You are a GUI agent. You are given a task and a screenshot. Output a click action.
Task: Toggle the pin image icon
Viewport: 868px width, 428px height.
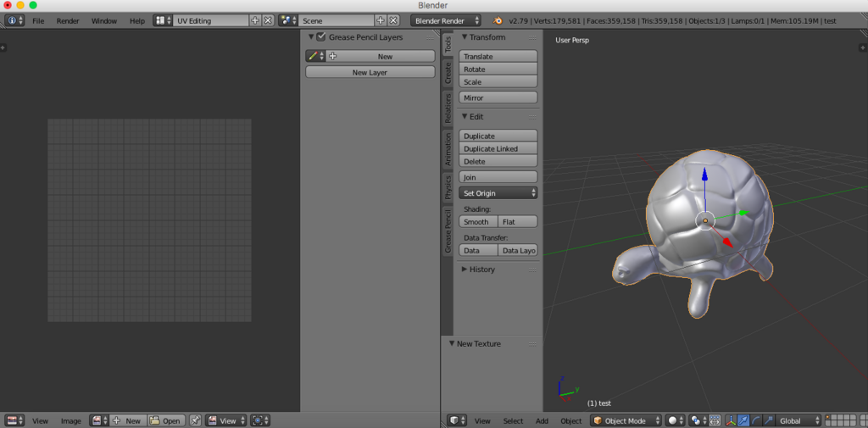point(196,421)
